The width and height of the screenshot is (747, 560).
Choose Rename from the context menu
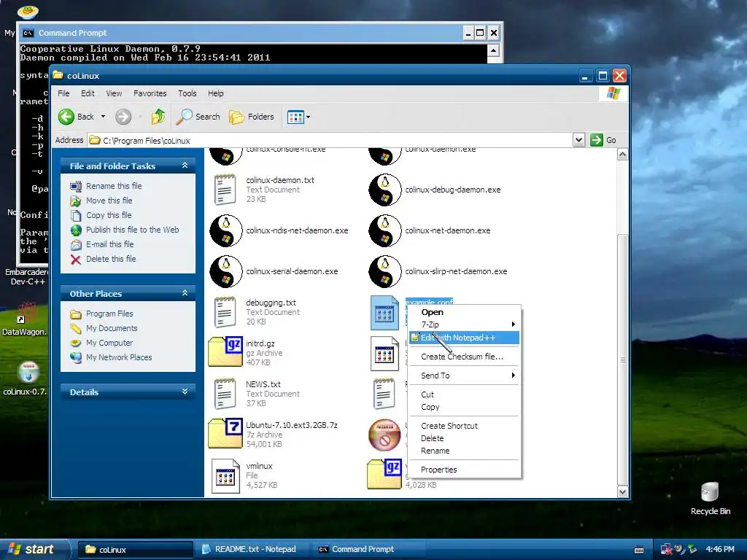pyautogui.click(x=465, y=451)
